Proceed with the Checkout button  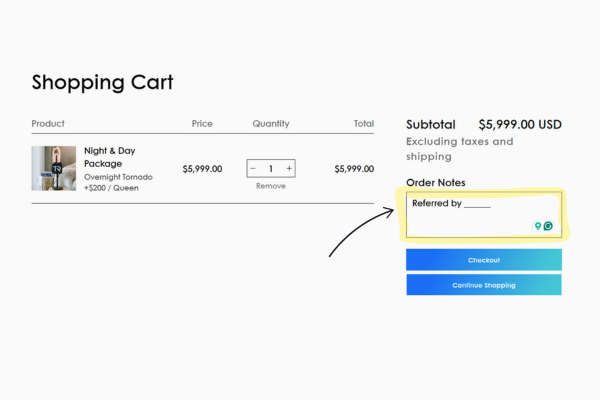tap(484, 260)
